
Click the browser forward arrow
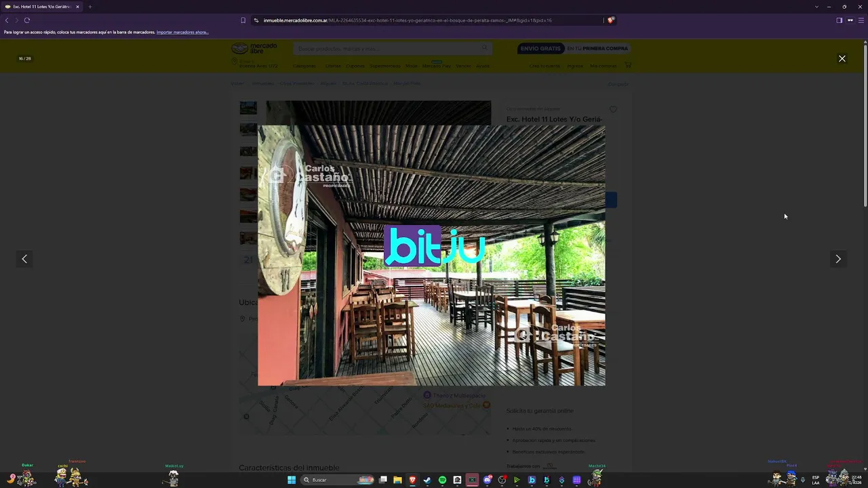coord(17,20)
